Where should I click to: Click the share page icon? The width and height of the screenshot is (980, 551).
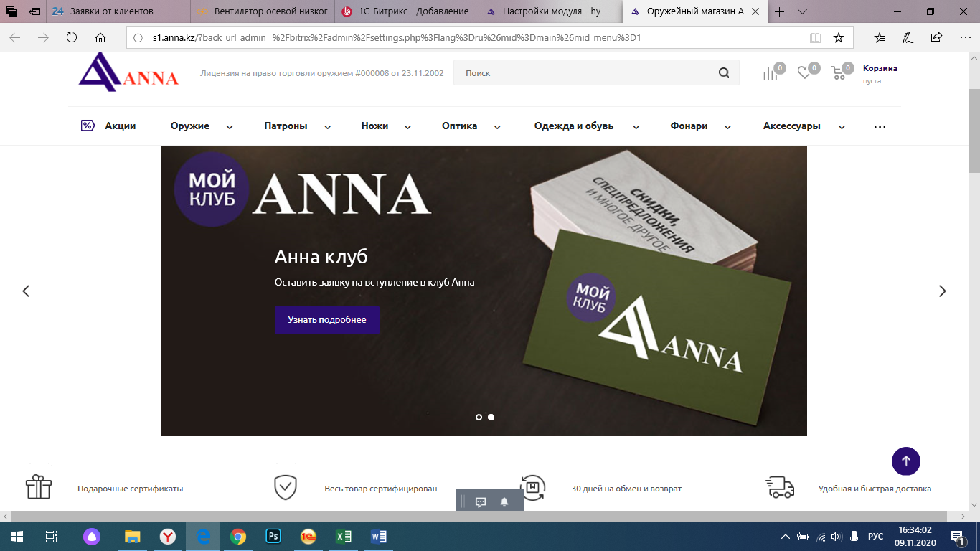[x=936, y=37]
